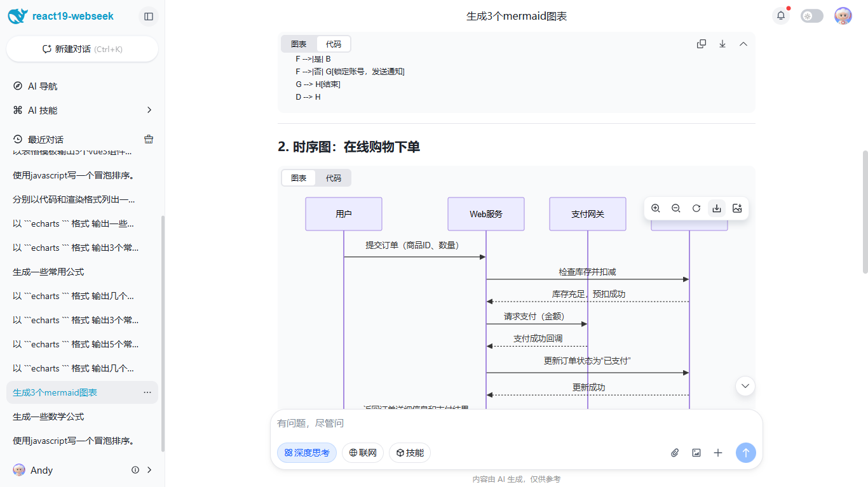Start a new chat with 新建对话
This screenshot has width=868, height=487.
(x=82, y=49)
